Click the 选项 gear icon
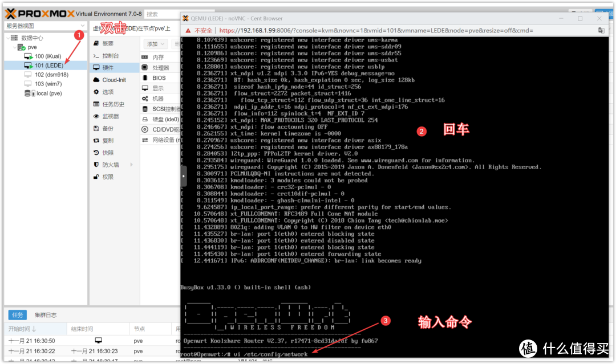This screenshot has height=364, width=616. (96, 92)
